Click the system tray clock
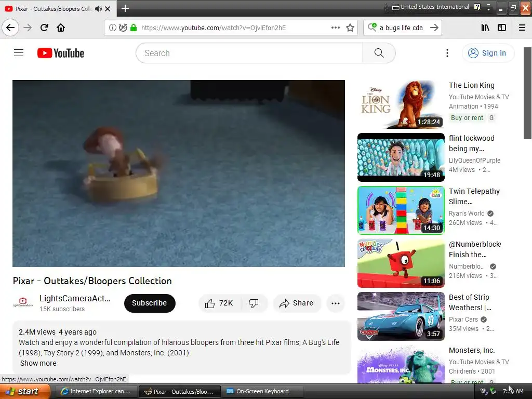The image size is (532, 399). point(513,391)
